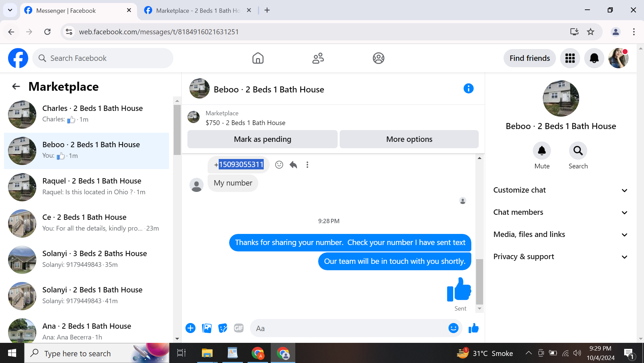Click Windows taskbar search box
The image size is (644, 363).
click(97, 353)
